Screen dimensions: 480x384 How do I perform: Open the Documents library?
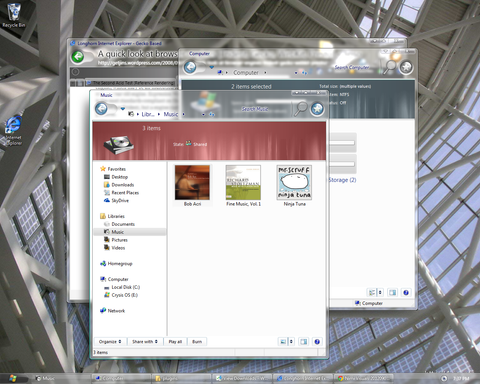[x=123, y=224]
